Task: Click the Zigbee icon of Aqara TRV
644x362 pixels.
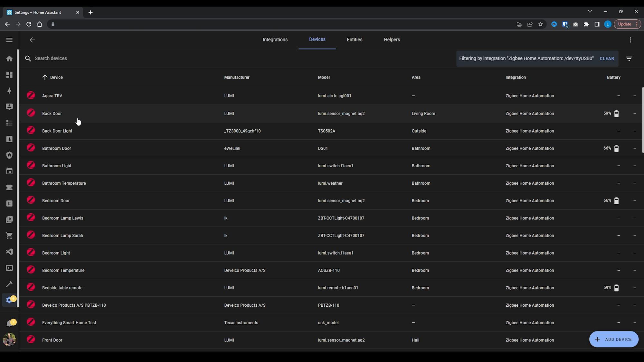Action: tap(31, 96)
